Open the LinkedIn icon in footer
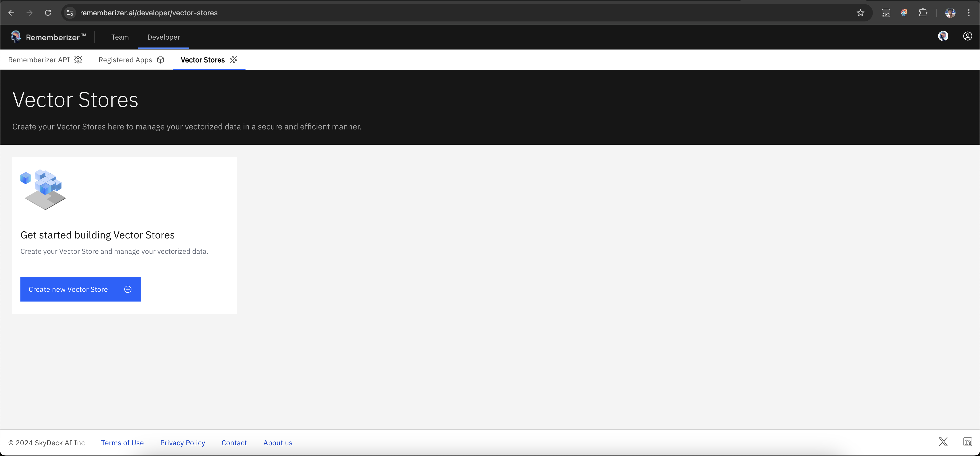This screenshot has width=980, height=456. pos(967,442)
